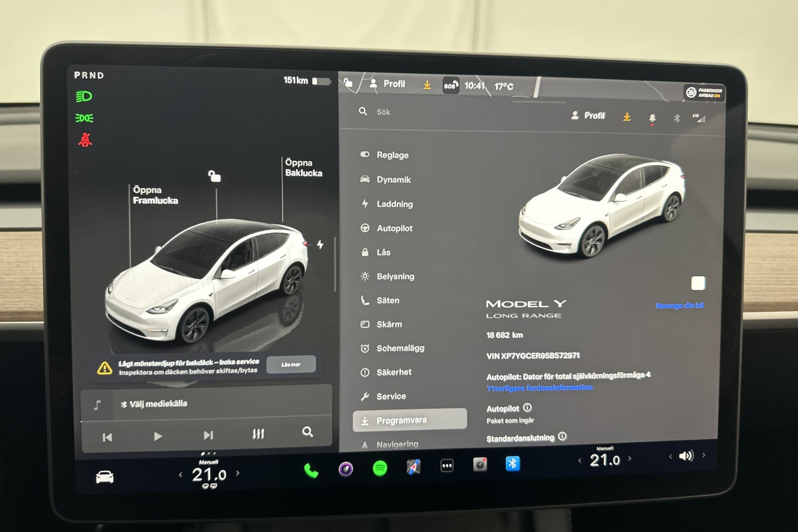
Task: Tap the info icon next to Autopilot
Action: pyautogui.click(x=527, y=407)
